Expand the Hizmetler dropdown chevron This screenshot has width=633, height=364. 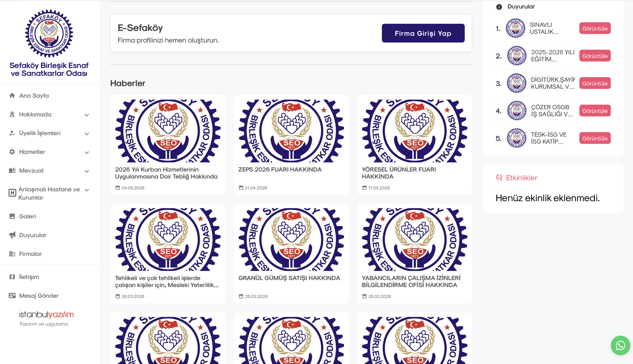[x=87, y=153]
